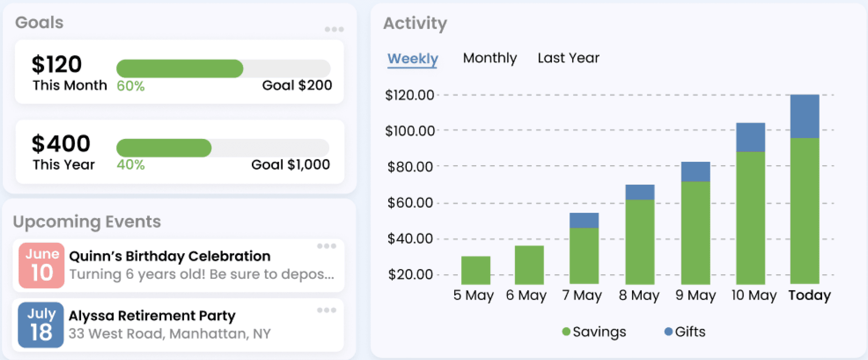Click the This Year progress bar
The height and width of the screenshot is (360, 868).
coord(223,148)
